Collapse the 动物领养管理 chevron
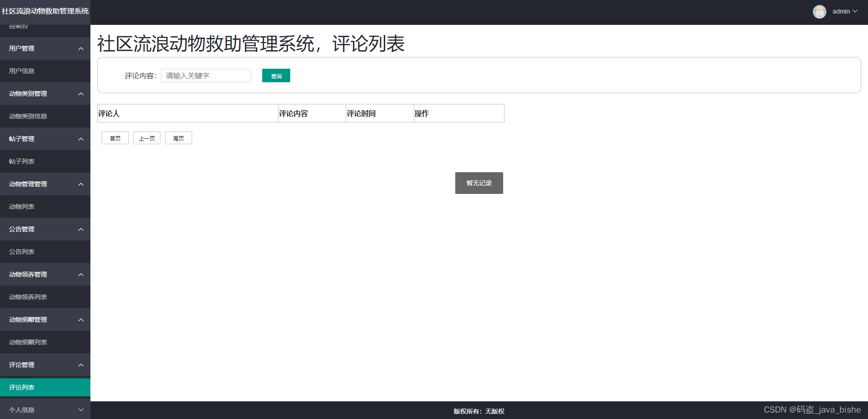 (x=81, y=275)
